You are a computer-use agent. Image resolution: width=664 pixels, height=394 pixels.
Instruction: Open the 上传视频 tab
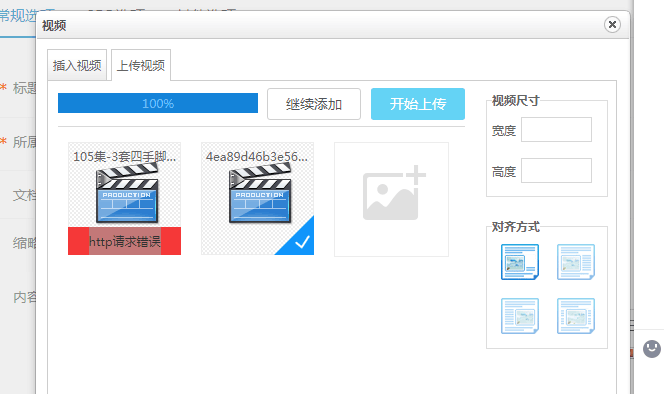(x=141, y=65)
